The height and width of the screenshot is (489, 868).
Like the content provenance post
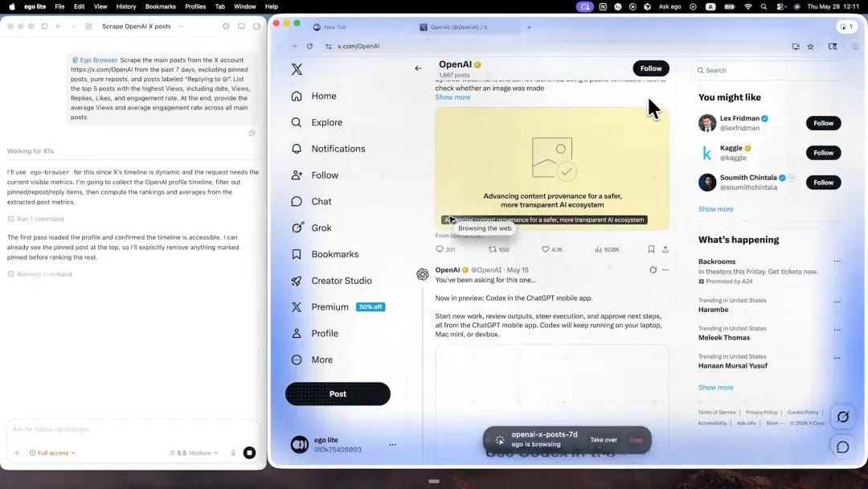click(x=552, y=249)
